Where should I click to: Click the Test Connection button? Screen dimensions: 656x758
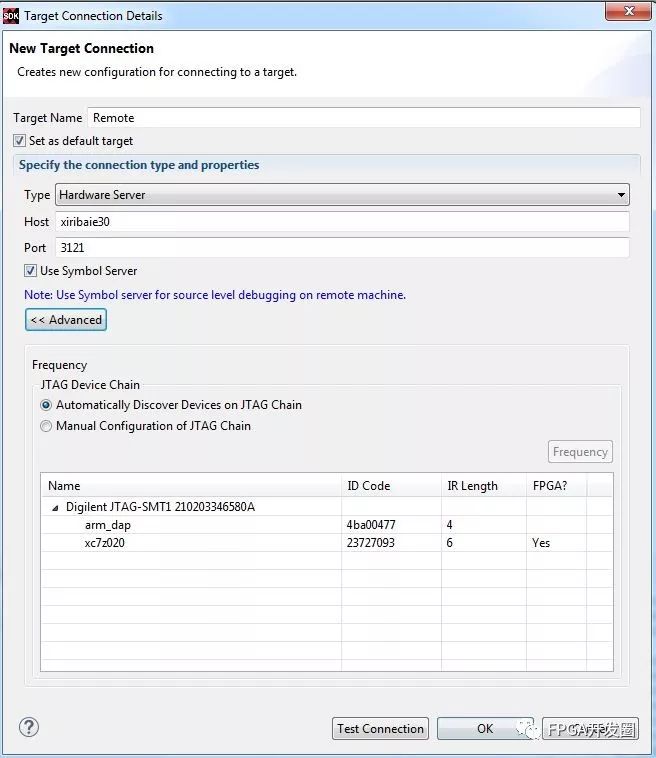pos(380,729)
